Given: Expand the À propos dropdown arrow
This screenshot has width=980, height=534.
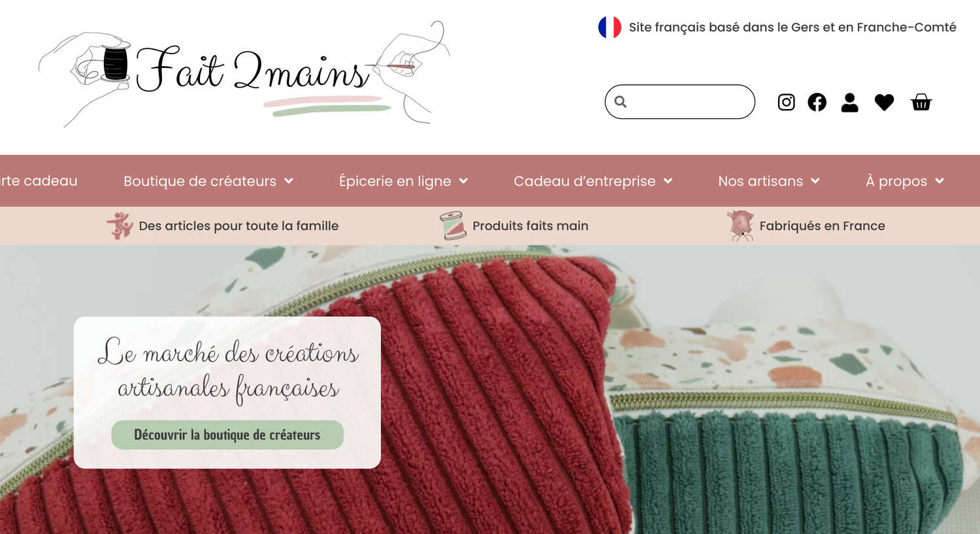Looking at the screenshot, I should [x=939, y=181].
